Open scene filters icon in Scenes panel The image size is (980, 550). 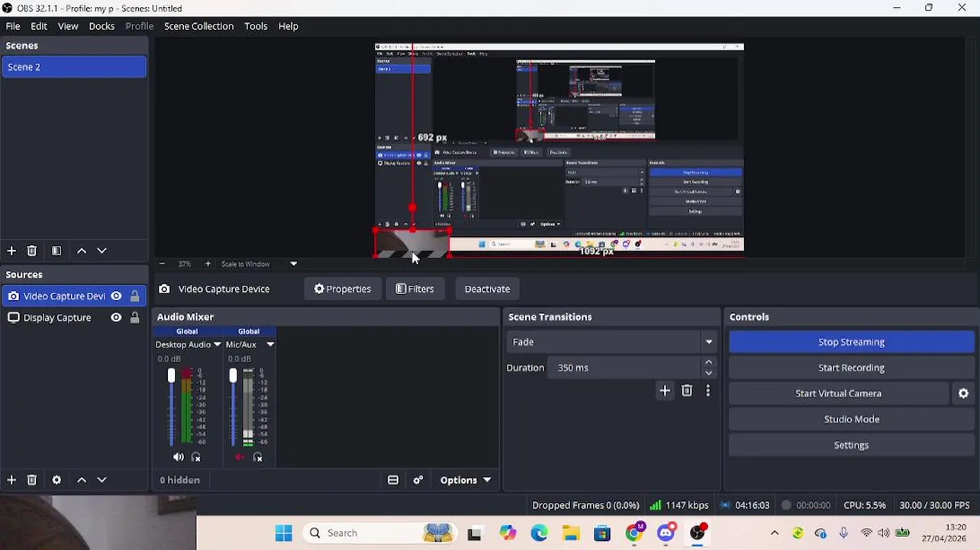(x=56, y=251)
